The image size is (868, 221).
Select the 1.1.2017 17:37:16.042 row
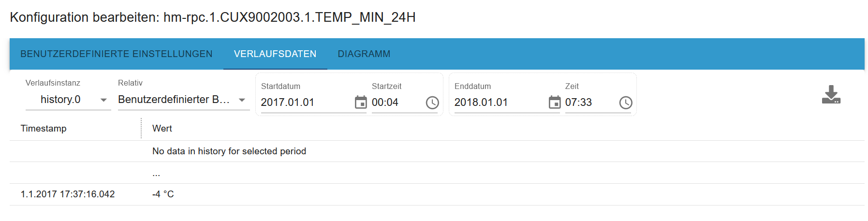click(68, 194)
